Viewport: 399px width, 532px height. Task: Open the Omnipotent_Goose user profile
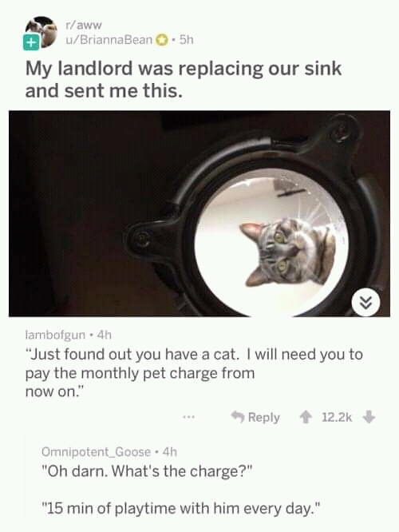tap(97, 452)
